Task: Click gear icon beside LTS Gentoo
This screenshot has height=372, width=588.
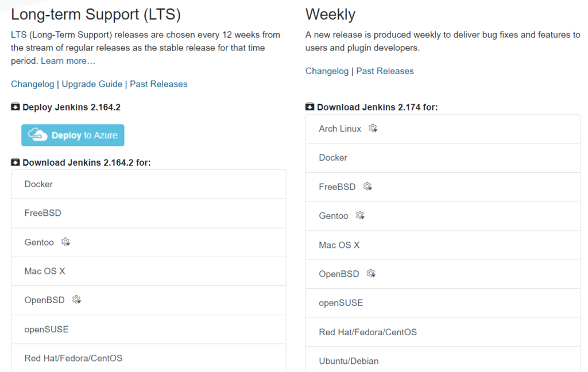Action: point(66,242)
